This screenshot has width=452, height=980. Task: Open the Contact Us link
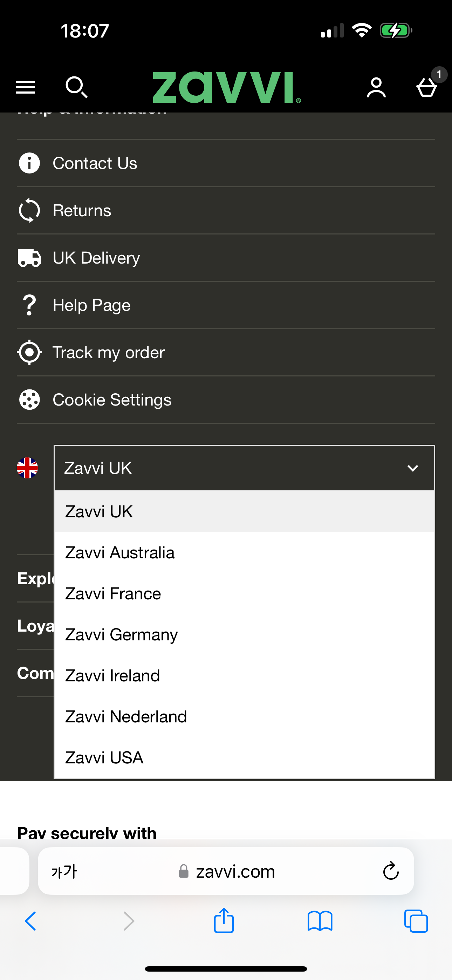(95, 163)
